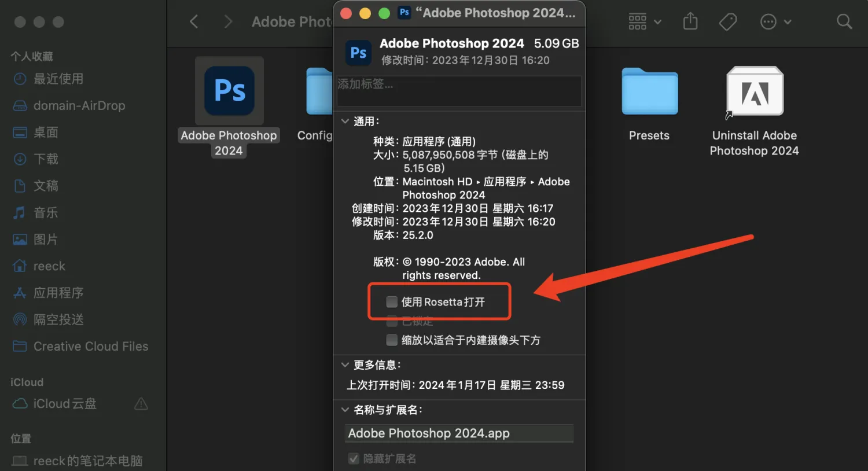This screenshot has width=868, height=471.
Task: Collapse the 更多信息 section
Action: click(x=345, y=365)
